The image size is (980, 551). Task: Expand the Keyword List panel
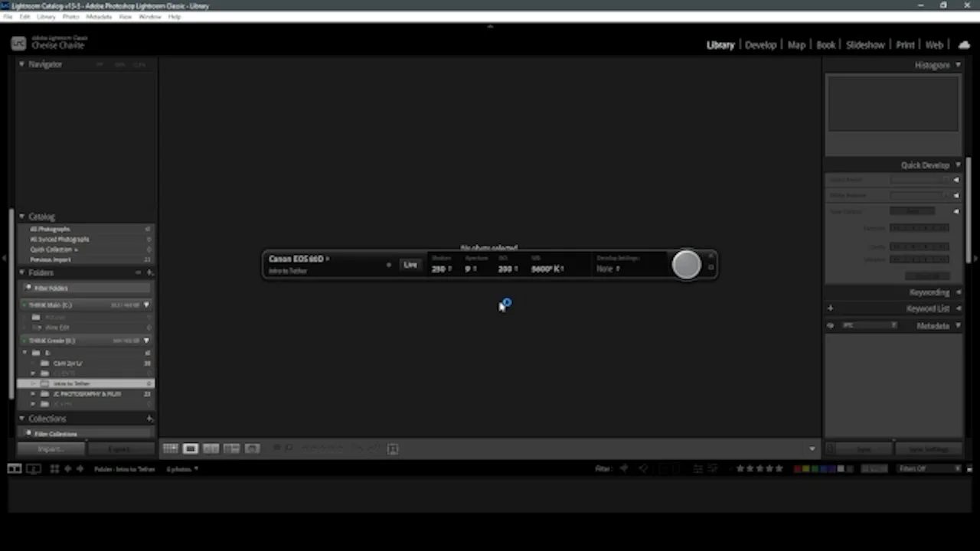pyautogui.click(x=959, y=308)
